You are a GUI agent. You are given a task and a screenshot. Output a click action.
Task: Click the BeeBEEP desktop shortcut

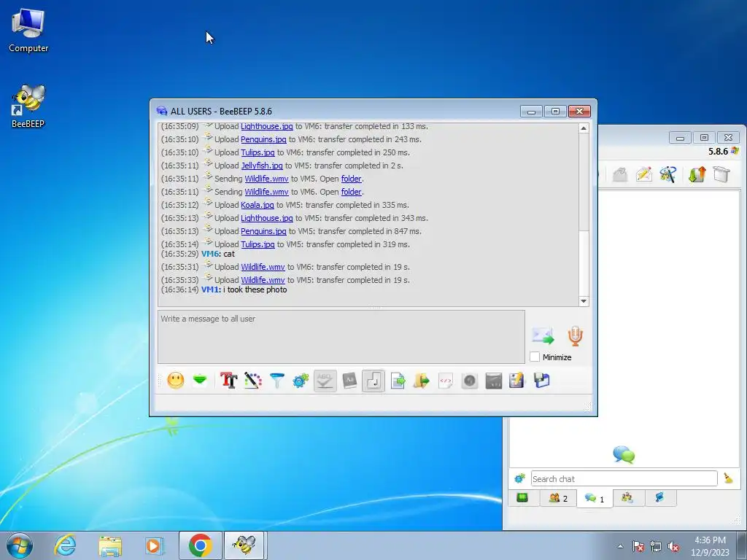pos(28,106)
